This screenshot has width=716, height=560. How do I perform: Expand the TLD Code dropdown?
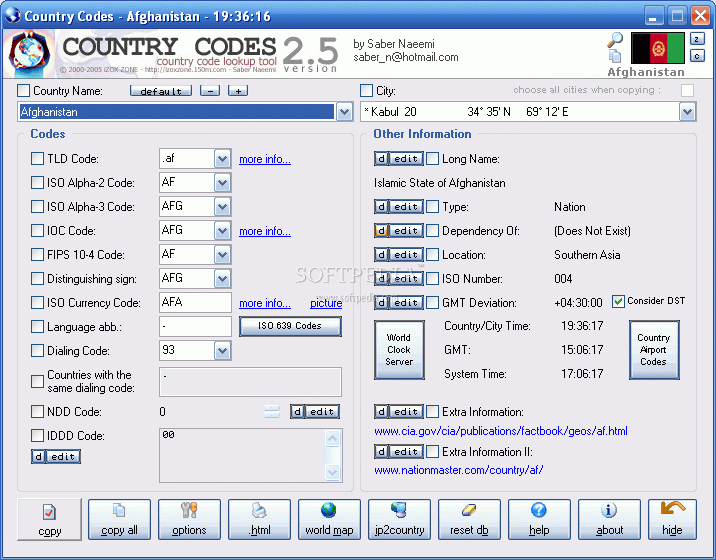click(x=222, y=159)
